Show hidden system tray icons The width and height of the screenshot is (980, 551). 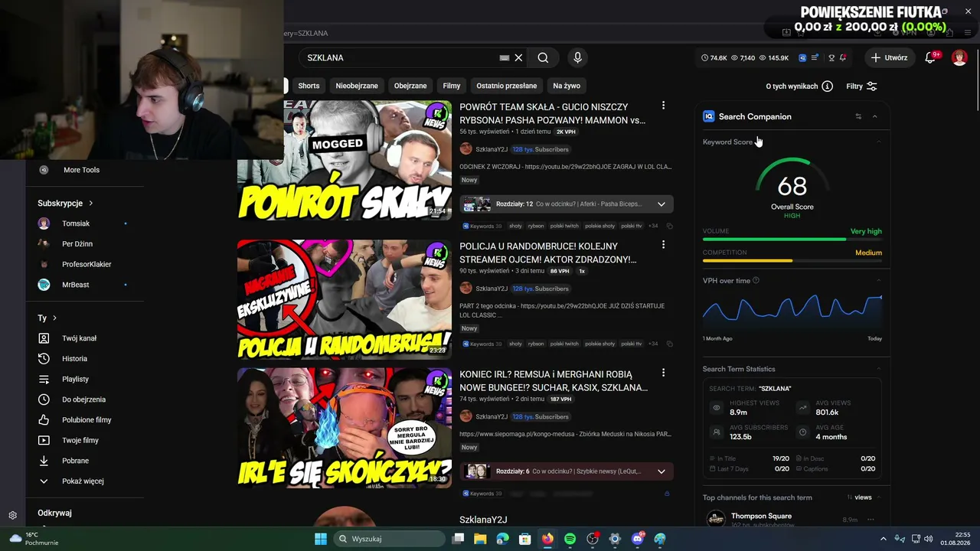click(883, 539)
